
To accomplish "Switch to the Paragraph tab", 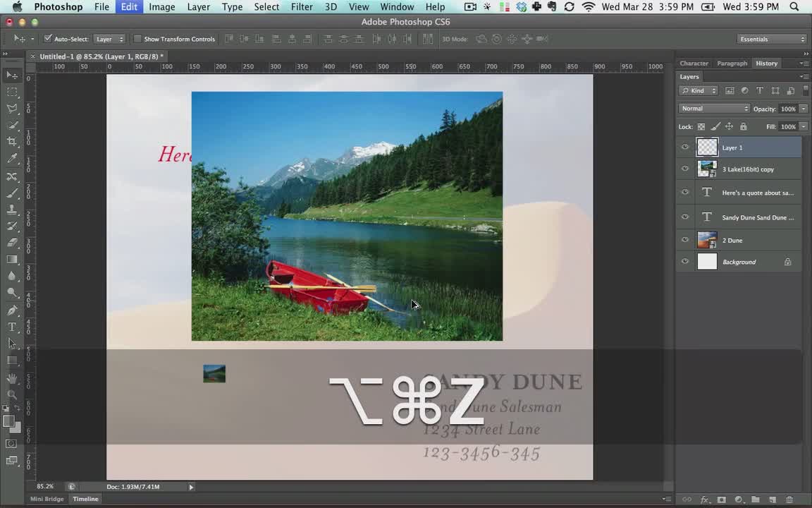I will pos(732,64).
